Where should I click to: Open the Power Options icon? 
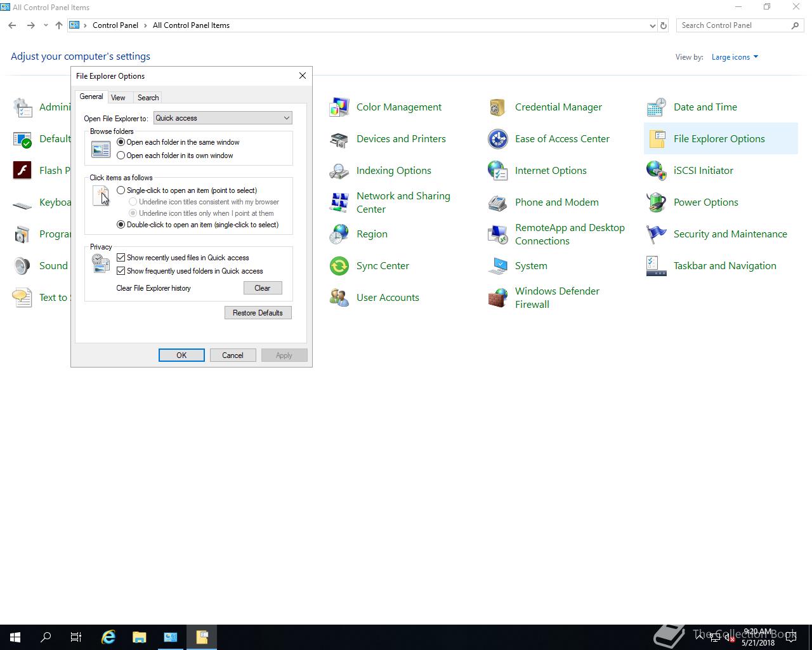[657, 202]
